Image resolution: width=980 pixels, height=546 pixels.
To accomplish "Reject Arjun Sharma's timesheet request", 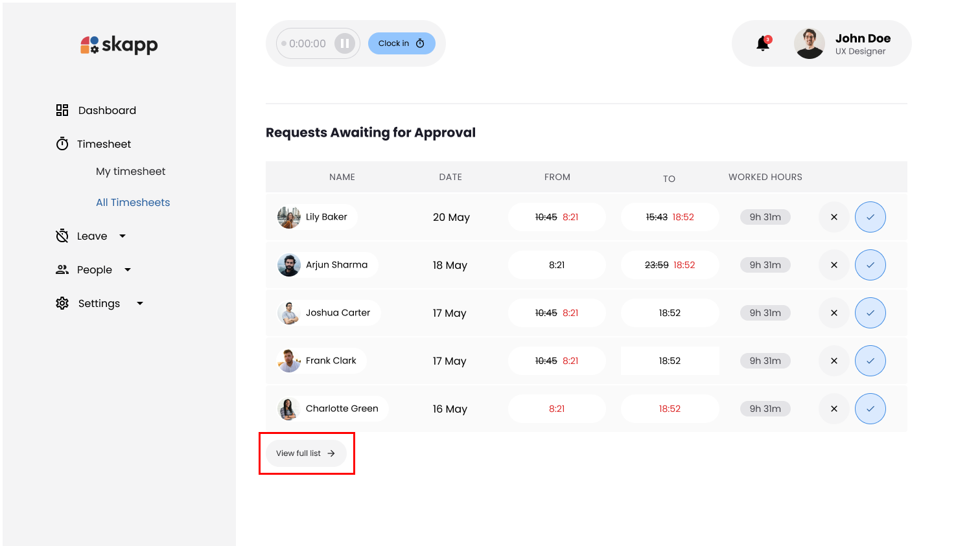I will [834, 265].
